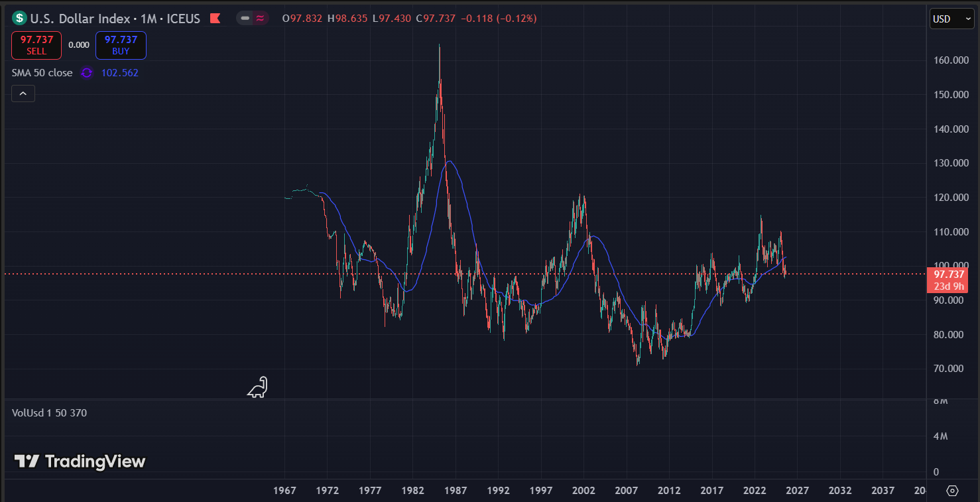980x502 pixels.
Task: Click the 2002 label on the time axis
Action: (x=583, y=491)
